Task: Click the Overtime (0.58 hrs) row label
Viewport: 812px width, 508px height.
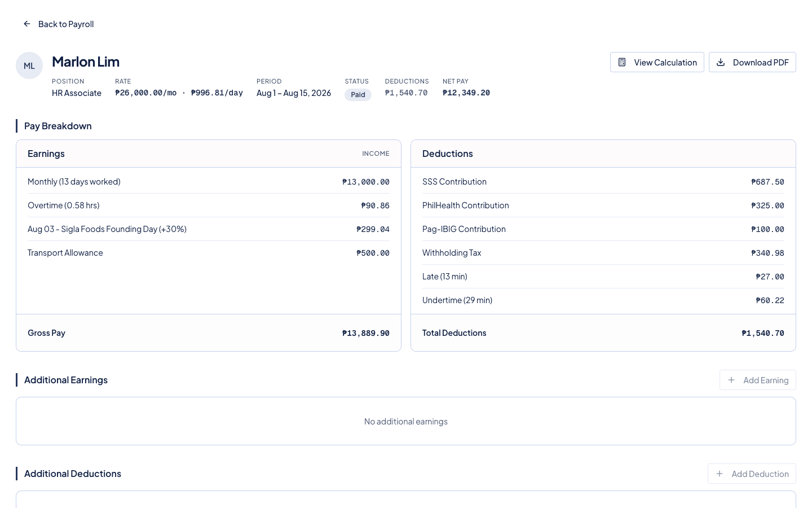Action: coord(64,205)
